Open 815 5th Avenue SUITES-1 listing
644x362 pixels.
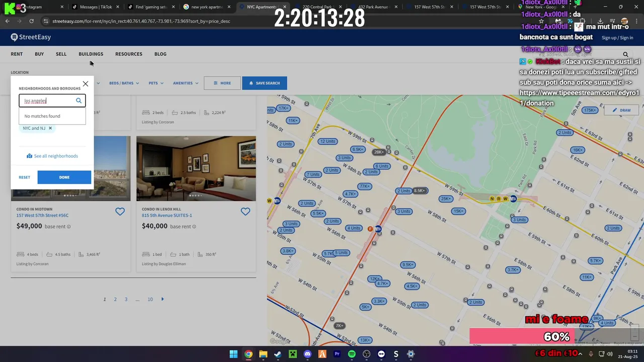pos(167,215)
